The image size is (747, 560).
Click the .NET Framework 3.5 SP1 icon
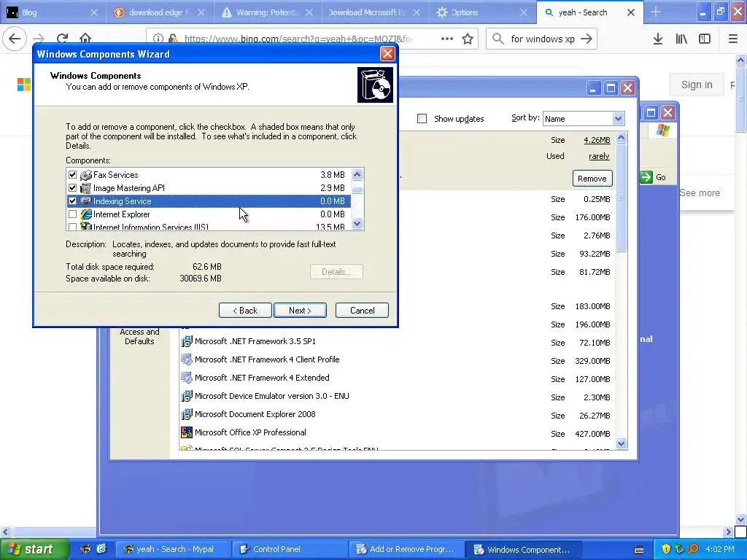pos(186,341)
